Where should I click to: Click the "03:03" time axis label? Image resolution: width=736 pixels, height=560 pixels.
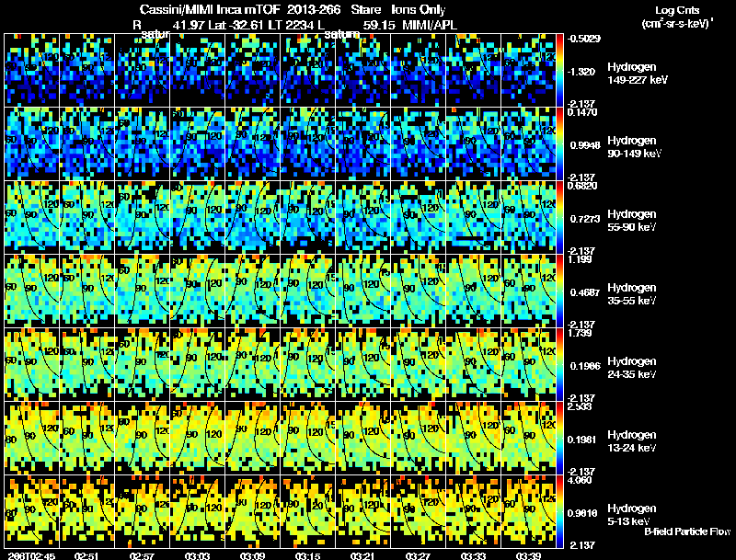(x=197, y=556)
